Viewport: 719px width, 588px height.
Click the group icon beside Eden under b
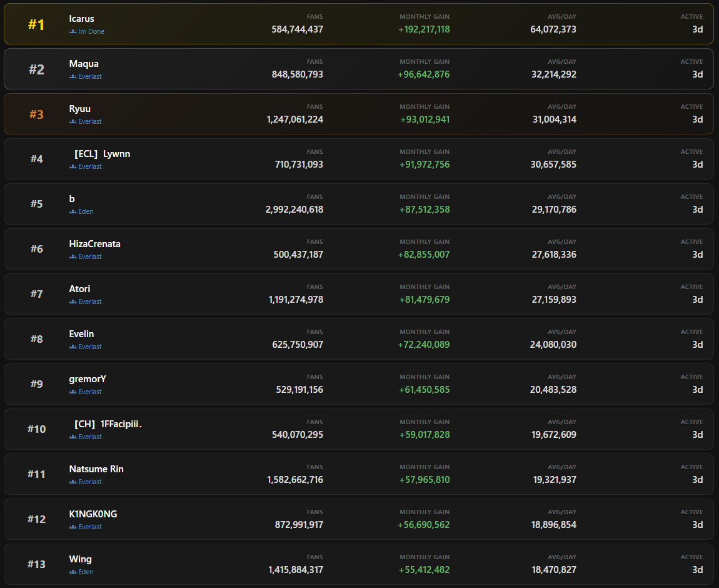(x=73, y=211)
